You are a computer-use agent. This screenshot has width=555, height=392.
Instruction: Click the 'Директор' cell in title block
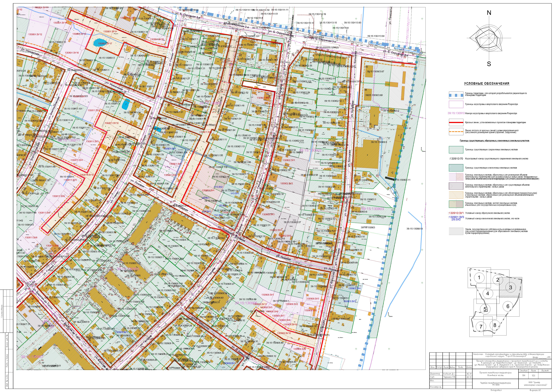(435, 374)
